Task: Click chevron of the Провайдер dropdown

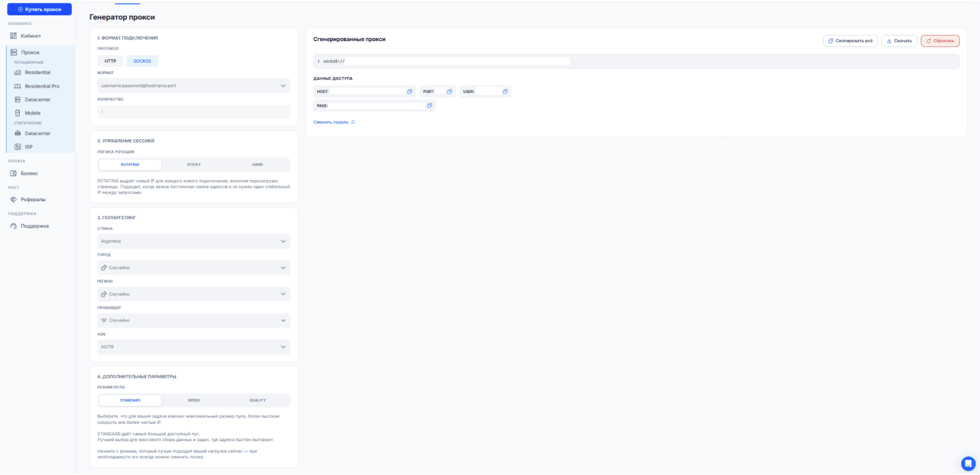Action: tap(283, 320)
